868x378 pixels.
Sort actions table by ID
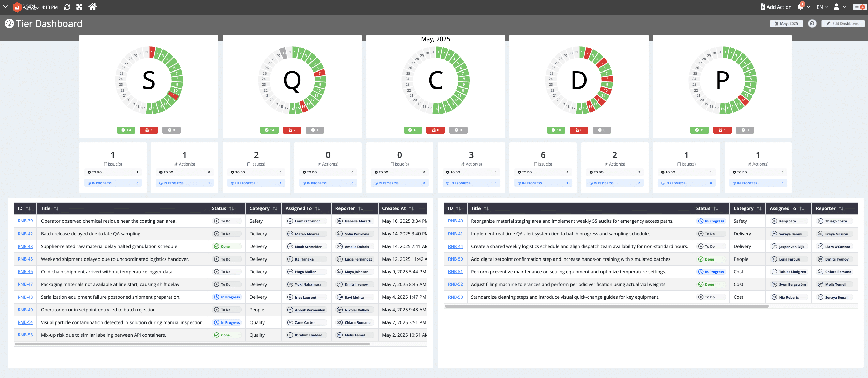(458, 208)
